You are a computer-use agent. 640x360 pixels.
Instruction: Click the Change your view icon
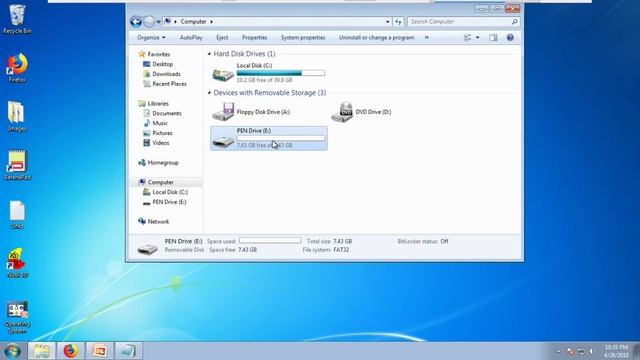(x=468, y=38)
